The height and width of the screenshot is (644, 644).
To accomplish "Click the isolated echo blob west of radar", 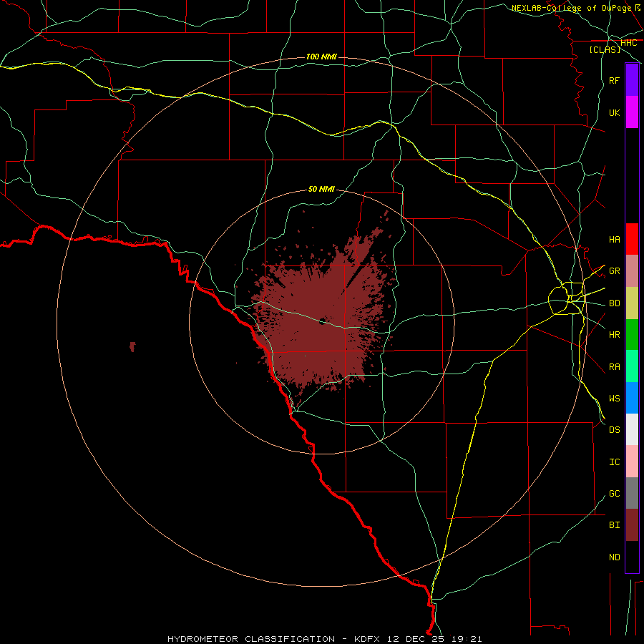I will [132, 346].
